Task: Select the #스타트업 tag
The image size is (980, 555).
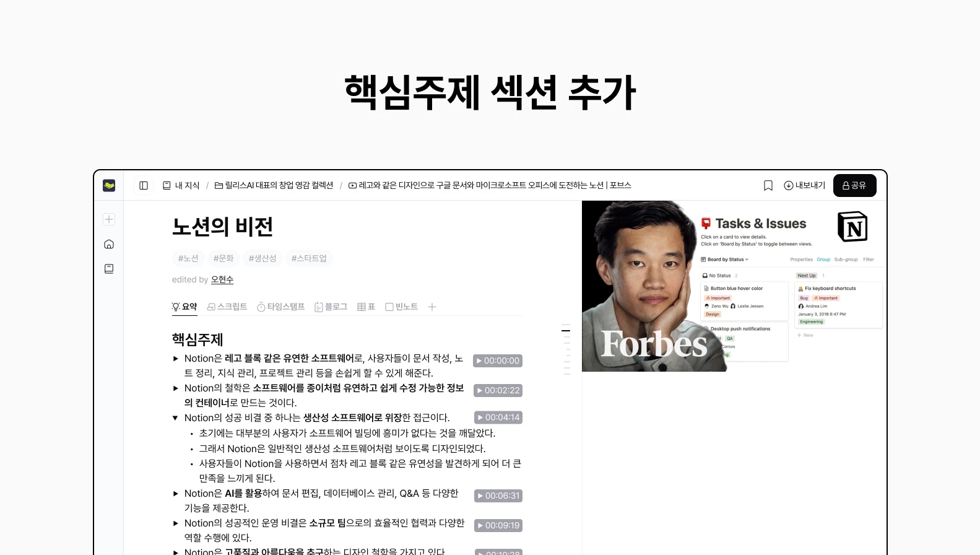Action: (309, 258)
